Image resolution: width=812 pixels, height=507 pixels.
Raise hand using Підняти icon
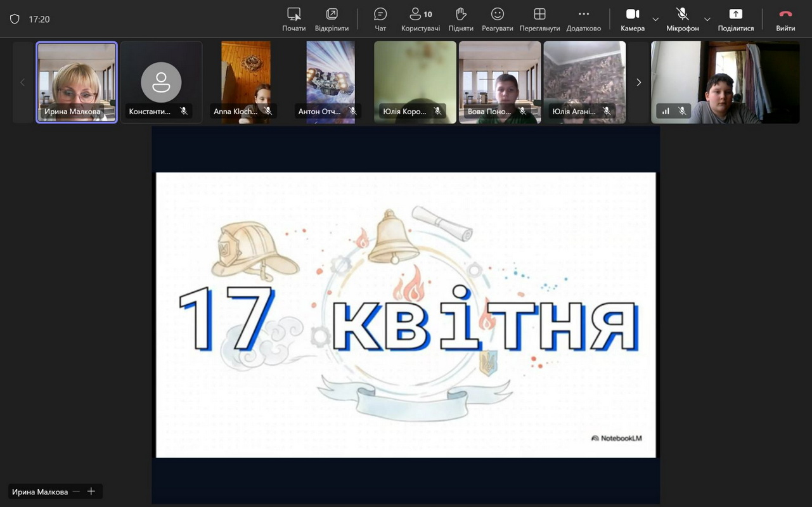click(461, 15)
